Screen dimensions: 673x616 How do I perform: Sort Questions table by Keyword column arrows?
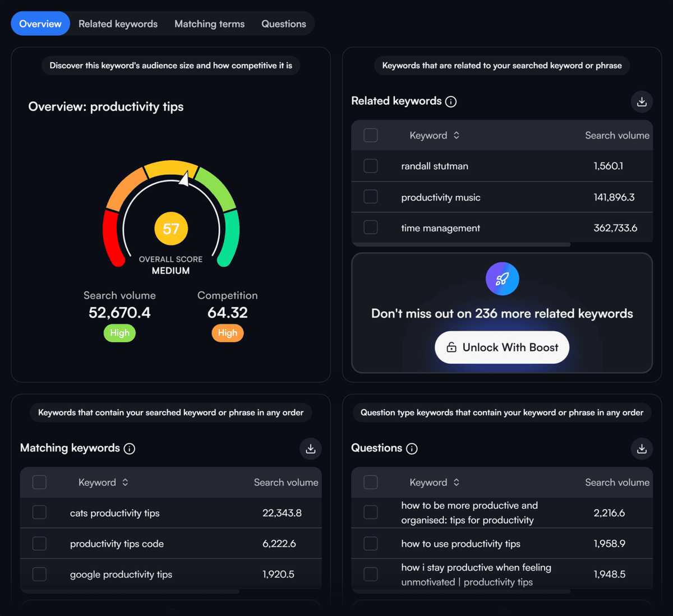457,482
